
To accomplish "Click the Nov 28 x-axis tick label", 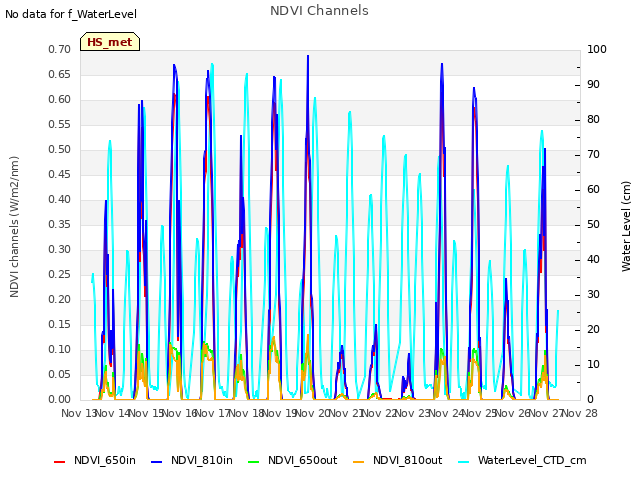I will pyautogui.click(x=580, y=413).
